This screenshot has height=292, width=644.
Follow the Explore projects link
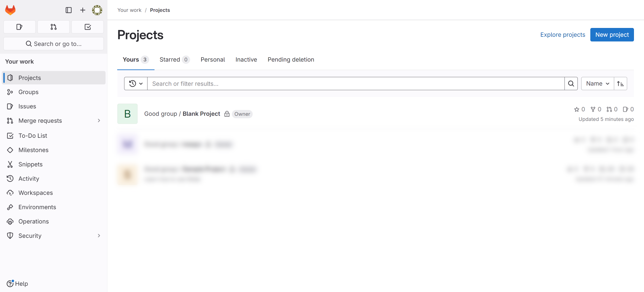pyautogui.click(x=562, y=35)
